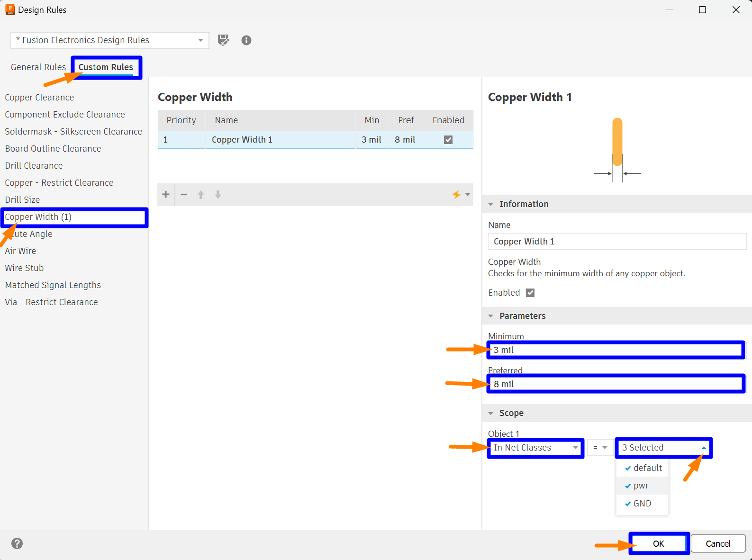Screen dimensions: 752x560
Task: Toggle the GND net class option
Action: [x=643, y=504]
